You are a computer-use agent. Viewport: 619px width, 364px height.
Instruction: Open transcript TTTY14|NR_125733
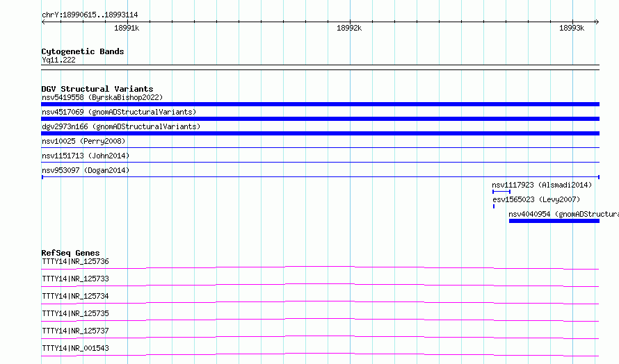(x=75, y=279)
